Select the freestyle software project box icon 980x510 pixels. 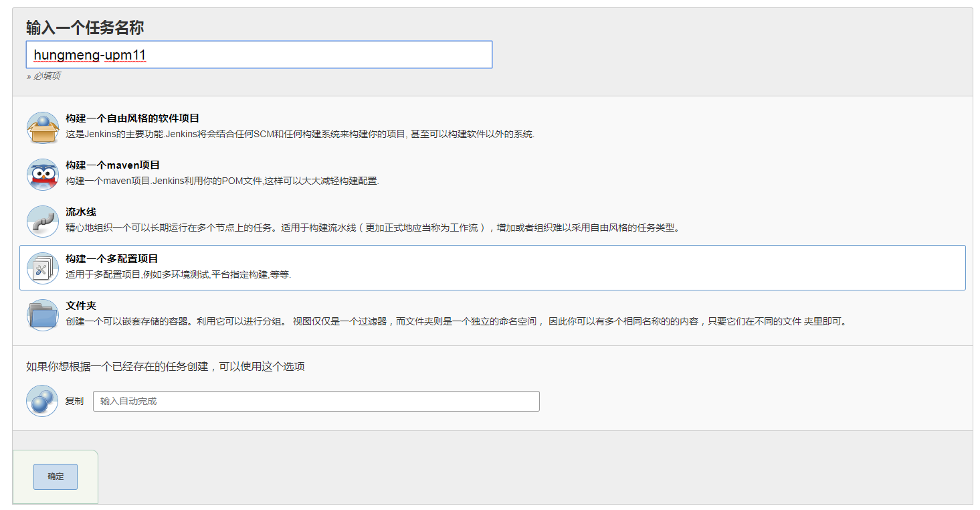[x=43, y=128]
